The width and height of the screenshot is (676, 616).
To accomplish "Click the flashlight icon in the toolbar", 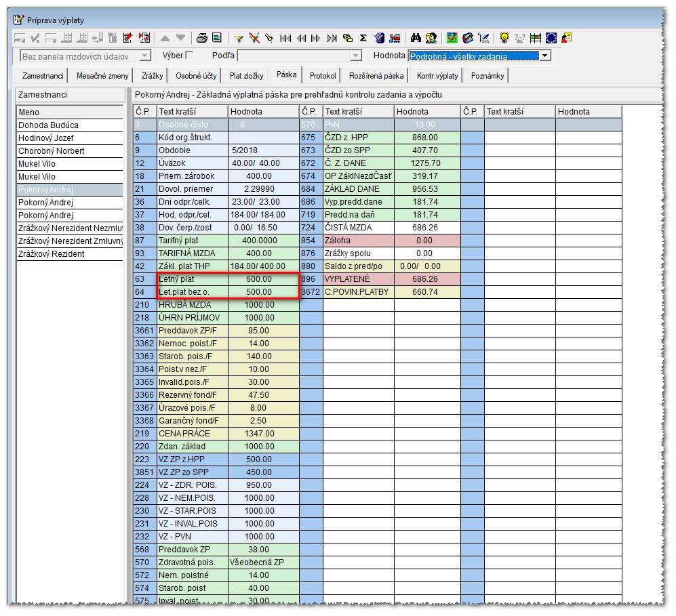I will (269, 38).
